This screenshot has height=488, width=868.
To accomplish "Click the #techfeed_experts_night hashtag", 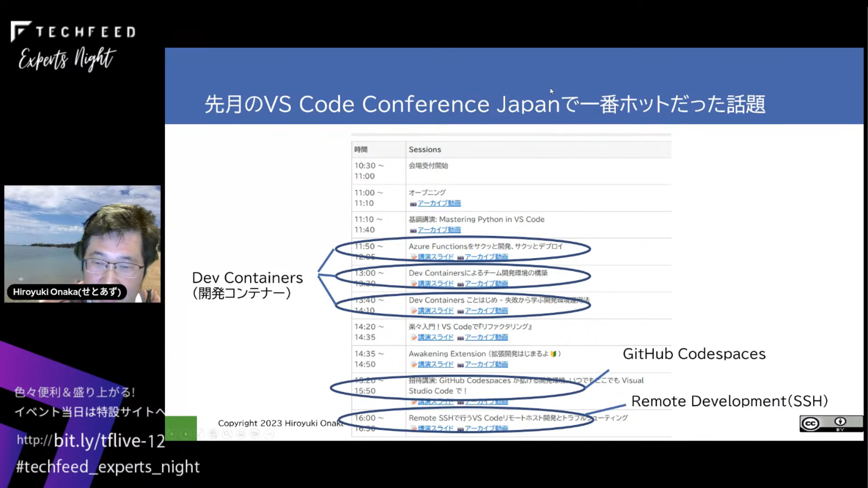I will pos(108,466).
